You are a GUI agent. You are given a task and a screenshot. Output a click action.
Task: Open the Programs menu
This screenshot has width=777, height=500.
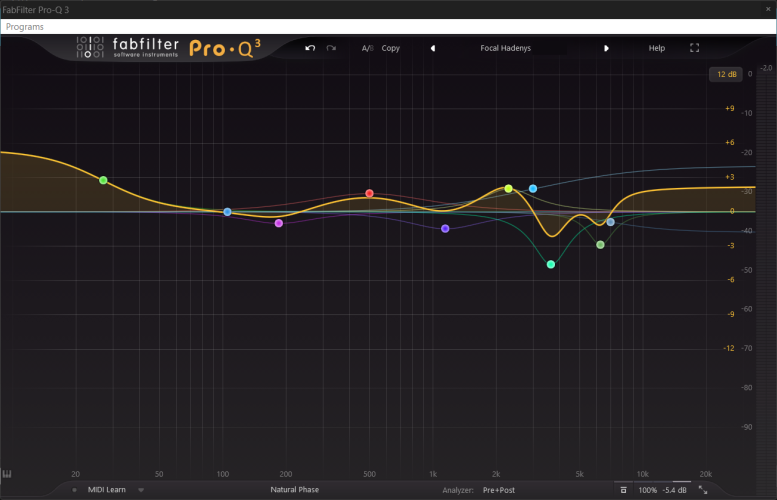(25, 27)
